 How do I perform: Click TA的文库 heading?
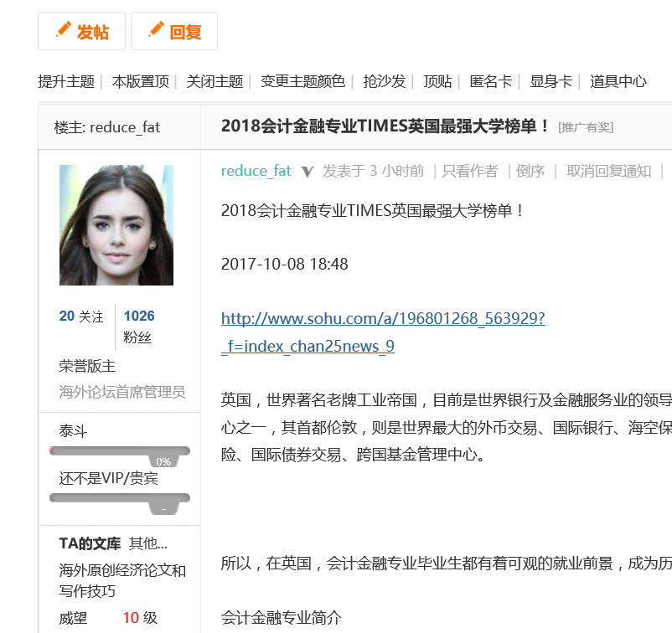tap(90, 543)
